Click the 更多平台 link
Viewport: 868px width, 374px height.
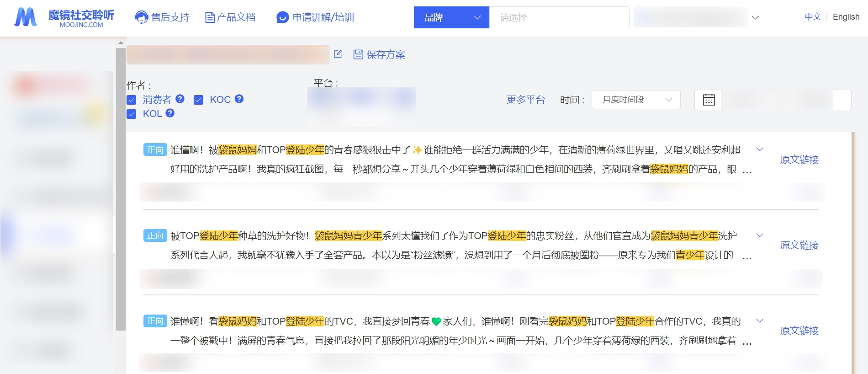click(x=525, y=100)
